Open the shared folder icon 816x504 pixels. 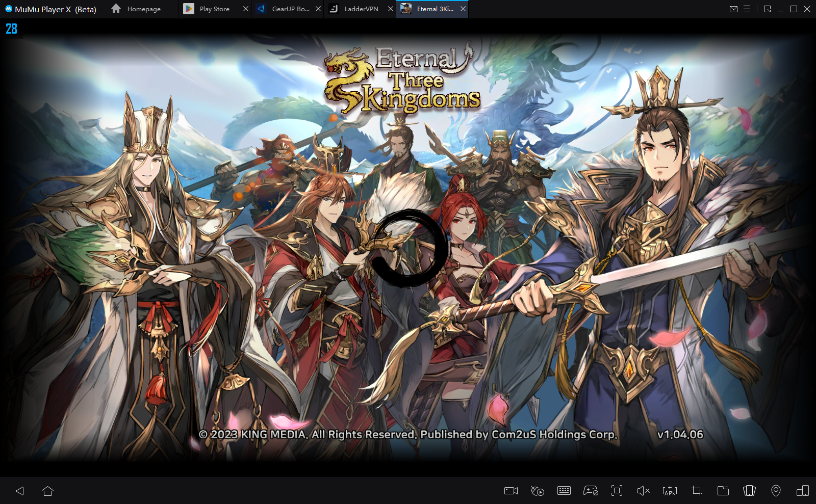point(723,491)
